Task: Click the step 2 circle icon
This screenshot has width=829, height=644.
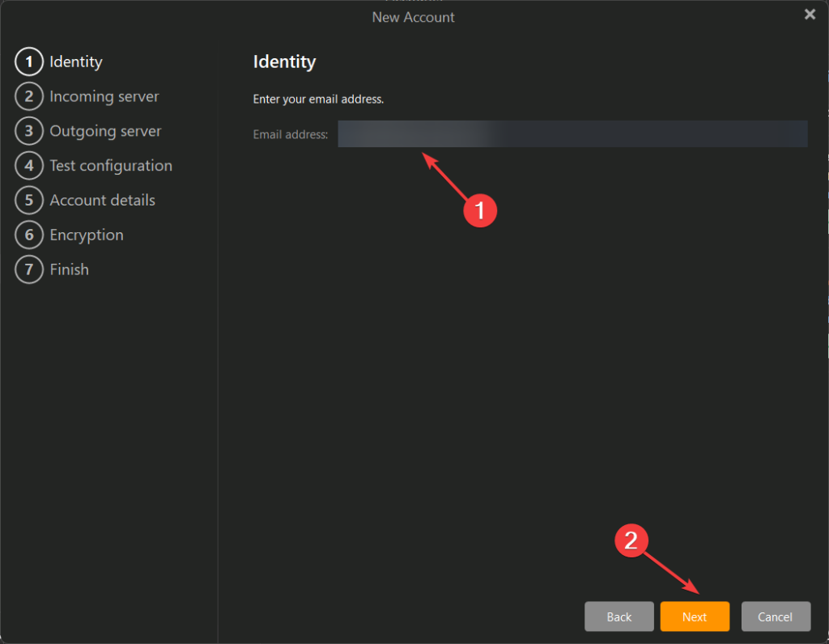Action: 29,96
